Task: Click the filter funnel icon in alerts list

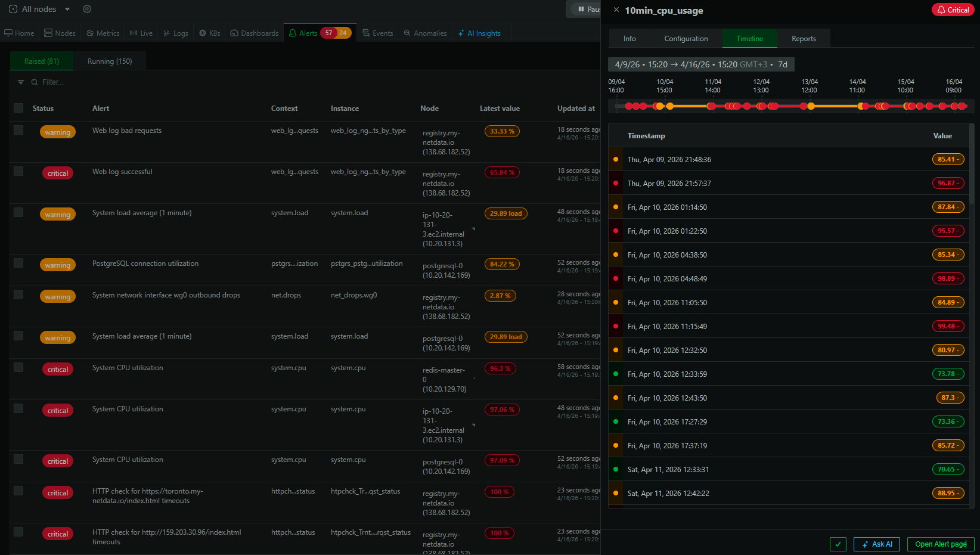Action: point(21,82)
